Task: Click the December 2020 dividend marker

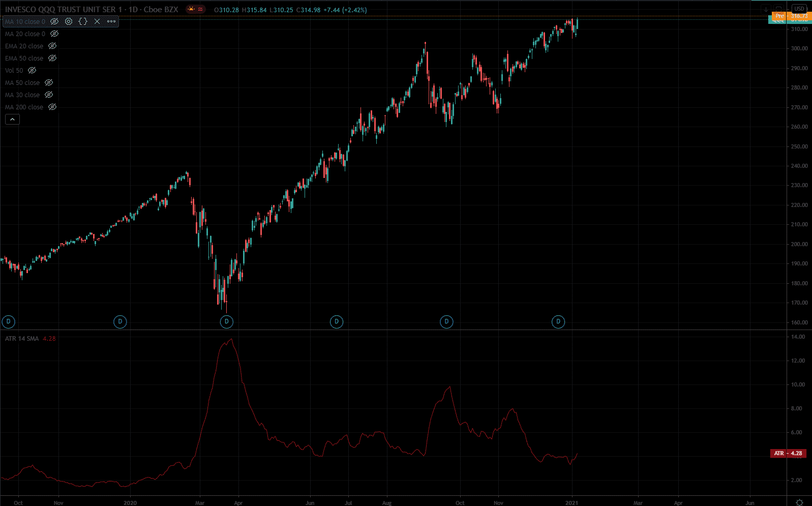Action: (558, 321)
